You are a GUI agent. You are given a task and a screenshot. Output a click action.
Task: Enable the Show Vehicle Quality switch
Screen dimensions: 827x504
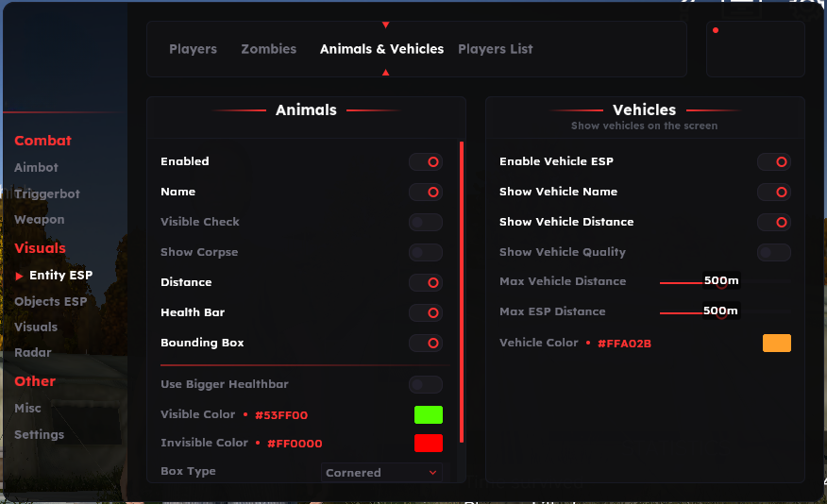[774, 253]
